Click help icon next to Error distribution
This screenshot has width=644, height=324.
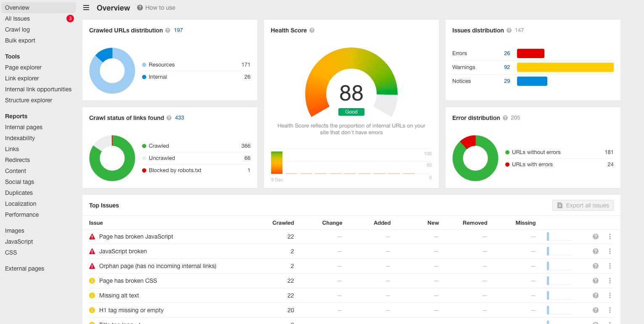[x=505, y=118]
